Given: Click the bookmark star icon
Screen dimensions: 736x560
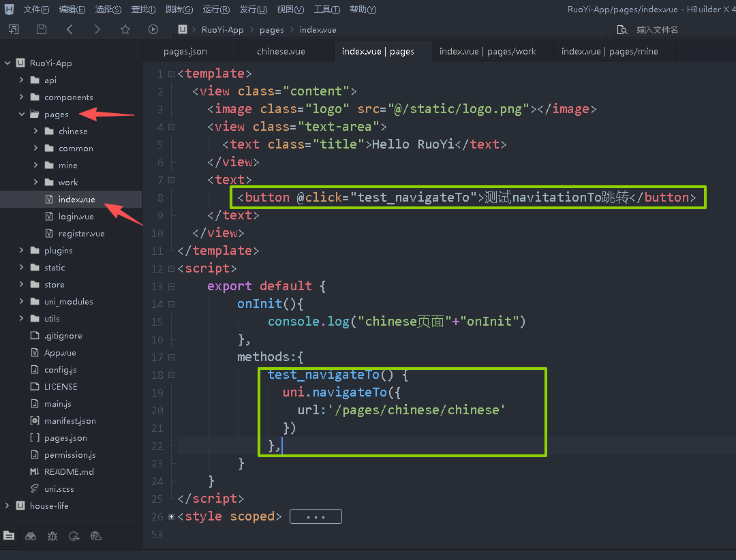Looking at the screenshot, I should click(x=125, y=29).
